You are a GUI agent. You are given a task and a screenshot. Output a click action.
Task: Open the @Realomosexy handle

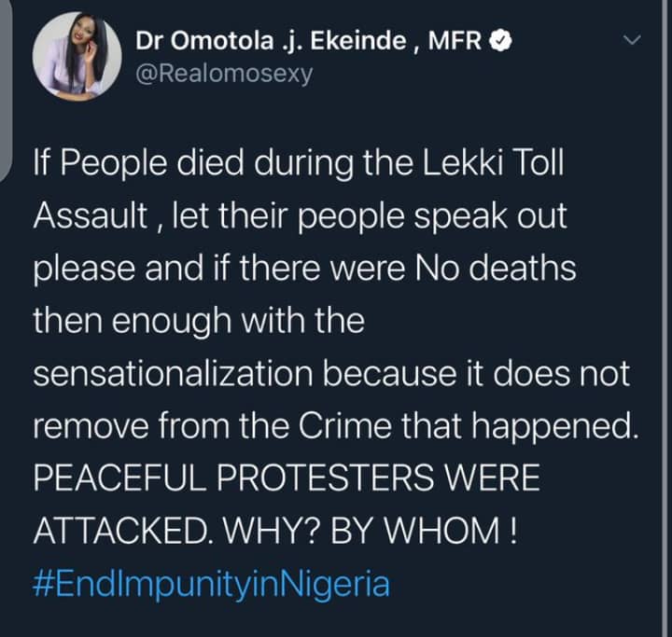tap(224, 73)
